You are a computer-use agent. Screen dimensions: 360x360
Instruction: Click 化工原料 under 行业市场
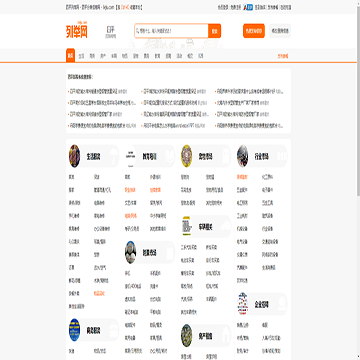(268, 177)
